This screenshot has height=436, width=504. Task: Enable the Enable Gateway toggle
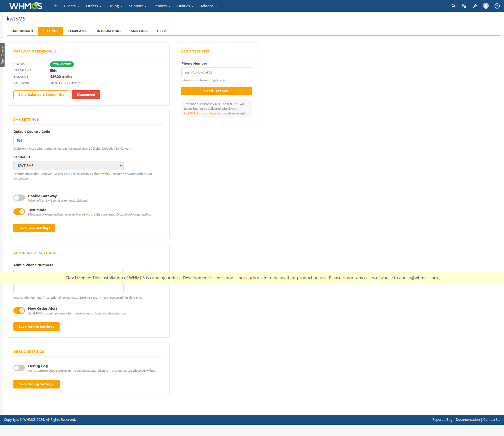tap(19, 198)
